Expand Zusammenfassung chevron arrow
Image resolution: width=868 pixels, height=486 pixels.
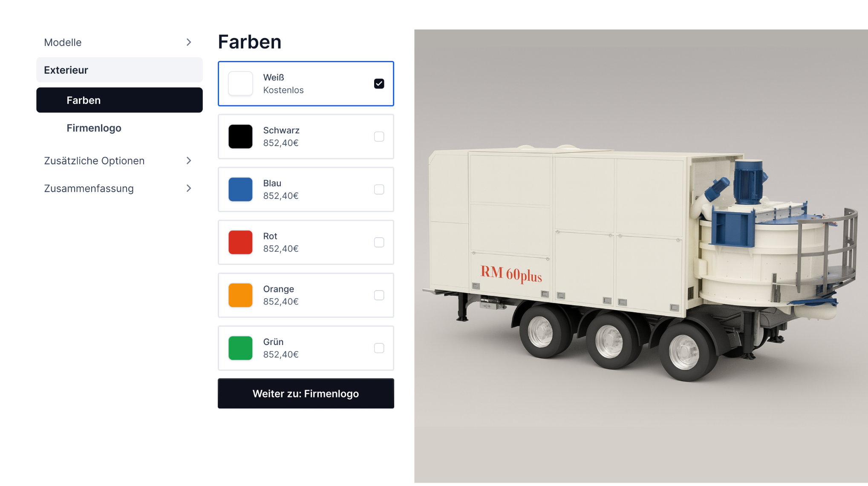pos(189,188)
